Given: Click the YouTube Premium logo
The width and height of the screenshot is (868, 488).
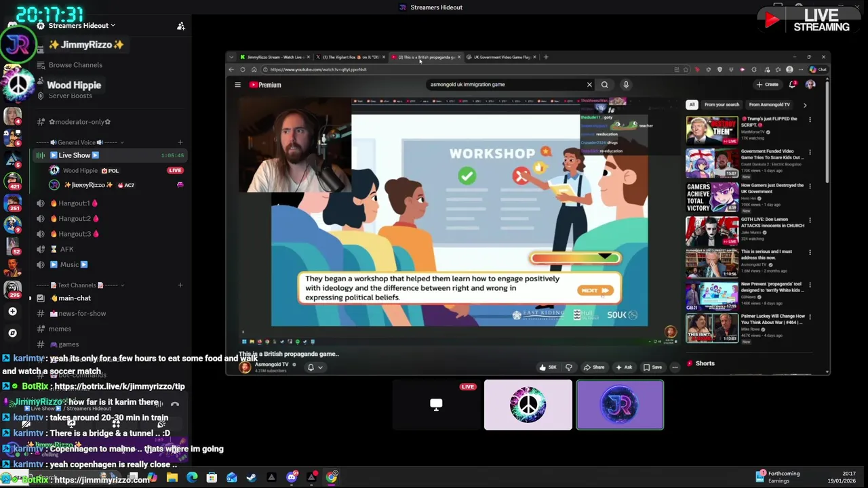Looking at the screenshot, I should (x=265, y=85).
